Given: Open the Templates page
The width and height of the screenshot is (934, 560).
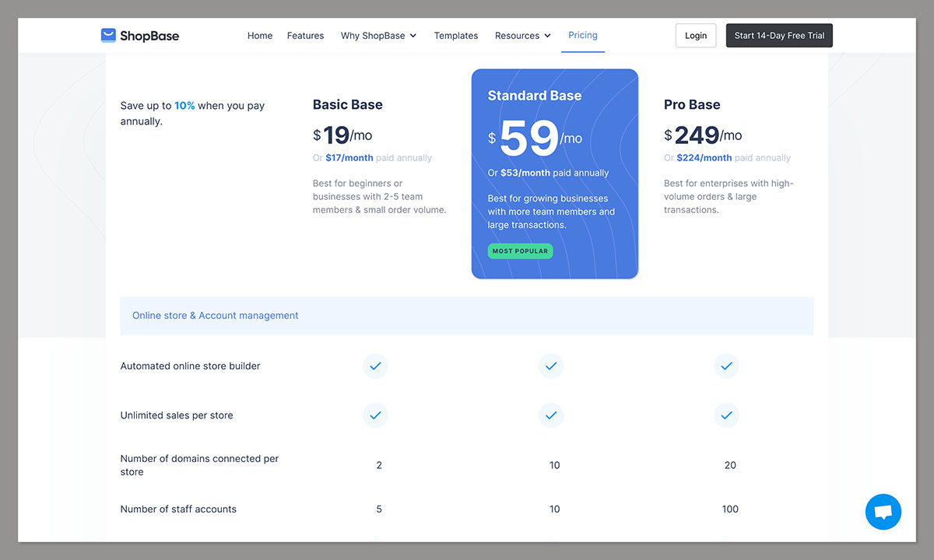Looking at the screenshot, I should click(455, 35).
